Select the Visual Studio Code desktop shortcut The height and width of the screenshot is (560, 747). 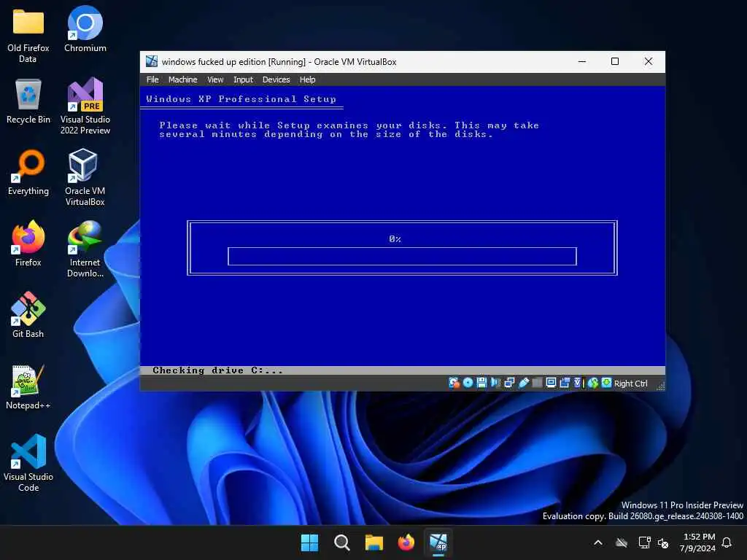click(x=28, y=462)
